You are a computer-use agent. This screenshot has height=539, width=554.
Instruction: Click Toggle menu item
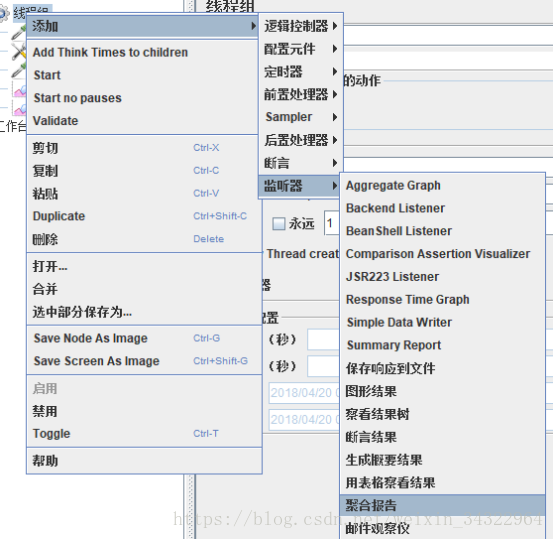tap(144, 433)
